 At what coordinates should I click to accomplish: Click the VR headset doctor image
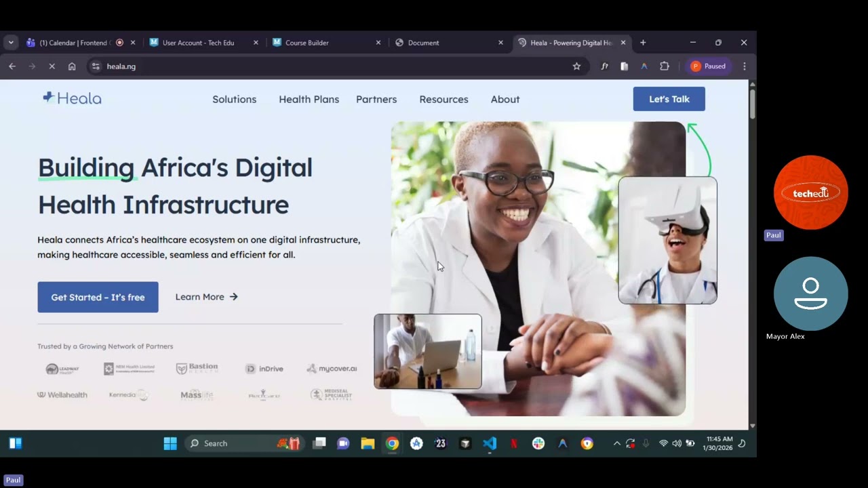tap(667, 240)
